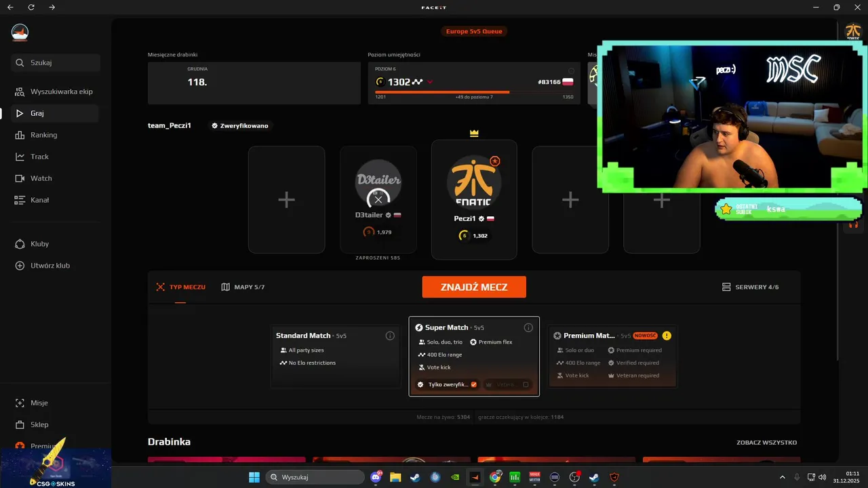
Task: Click the Windows Start button
Action: (254, 477)
